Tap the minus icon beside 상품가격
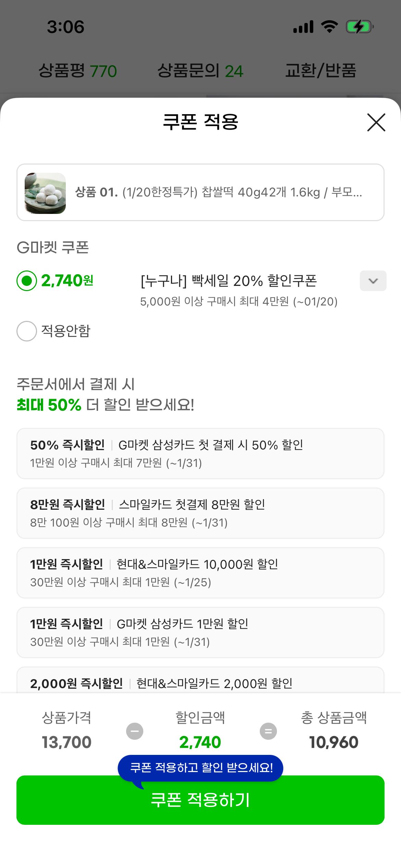The image size is (401, 868). pyautogui.click(x=135, y=731)
